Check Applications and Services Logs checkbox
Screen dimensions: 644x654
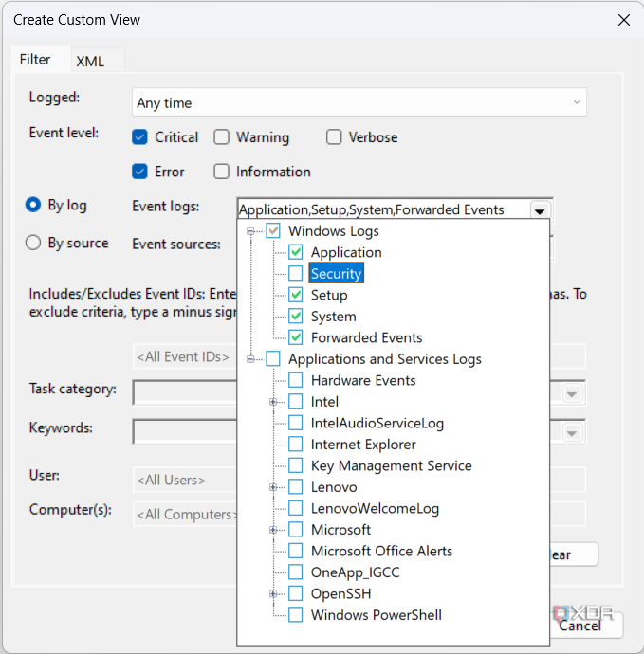coord(273,358)
